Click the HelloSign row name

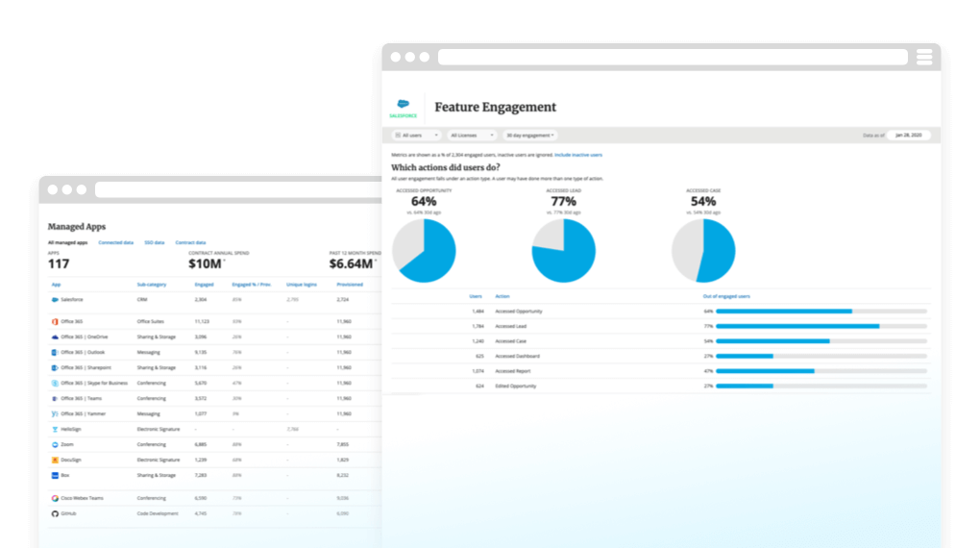click(x=71, y=429)
